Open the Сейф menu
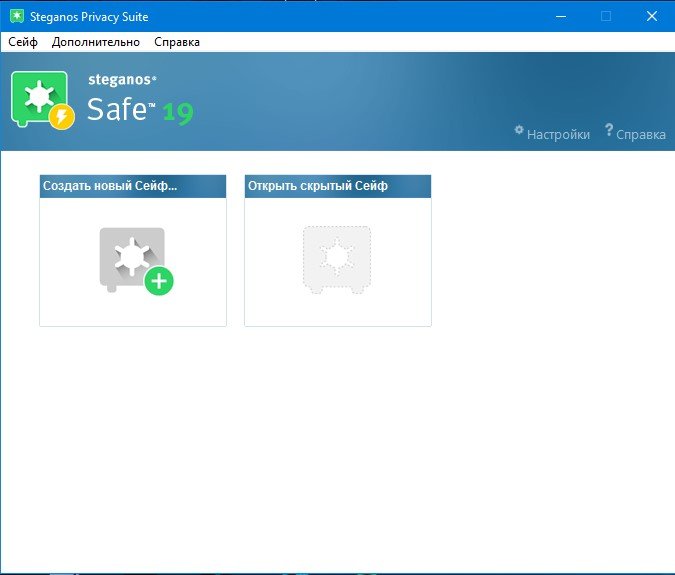This screenshot has height=575, width=675. pos(23,42)
